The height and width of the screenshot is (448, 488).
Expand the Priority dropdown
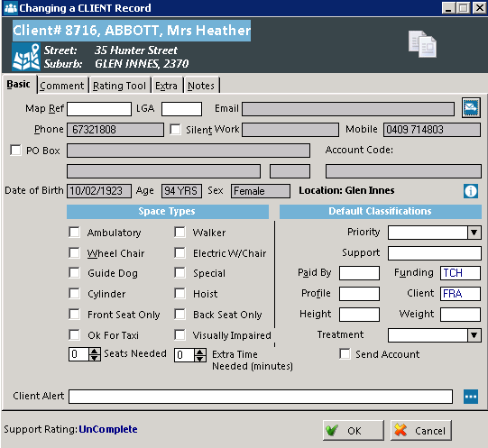click(x=474, y=233)
